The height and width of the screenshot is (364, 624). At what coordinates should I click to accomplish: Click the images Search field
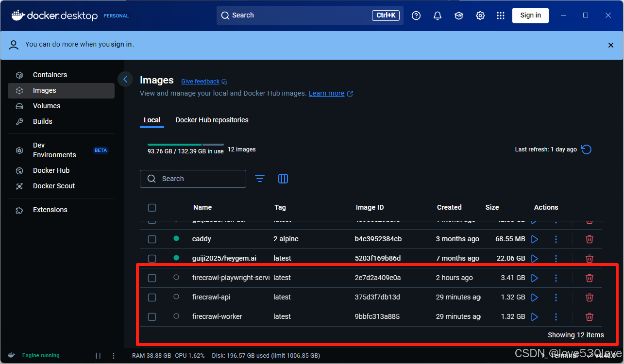coord(193,179)
